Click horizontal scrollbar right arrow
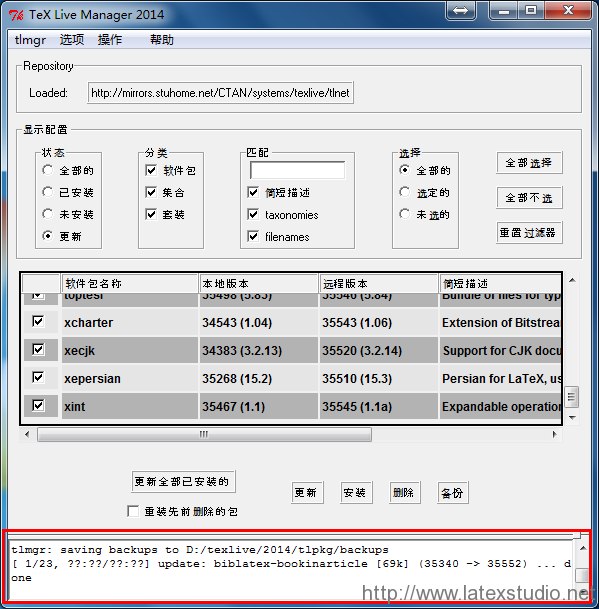The height and width of the screenshot is (609, 599). 554,434
